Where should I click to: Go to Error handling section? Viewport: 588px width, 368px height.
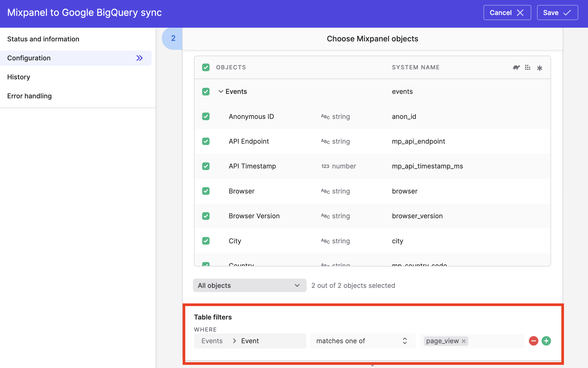(30, 96)
